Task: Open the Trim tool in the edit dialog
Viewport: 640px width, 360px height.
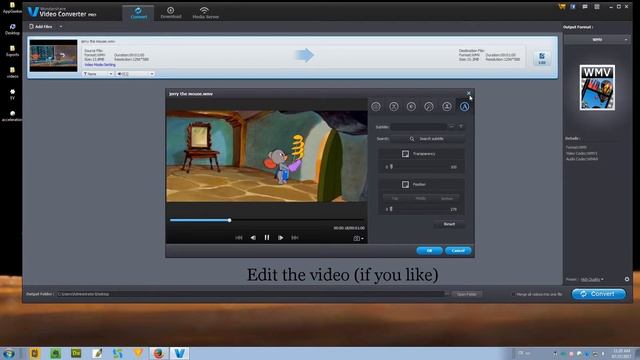Action: click(376, 107)
